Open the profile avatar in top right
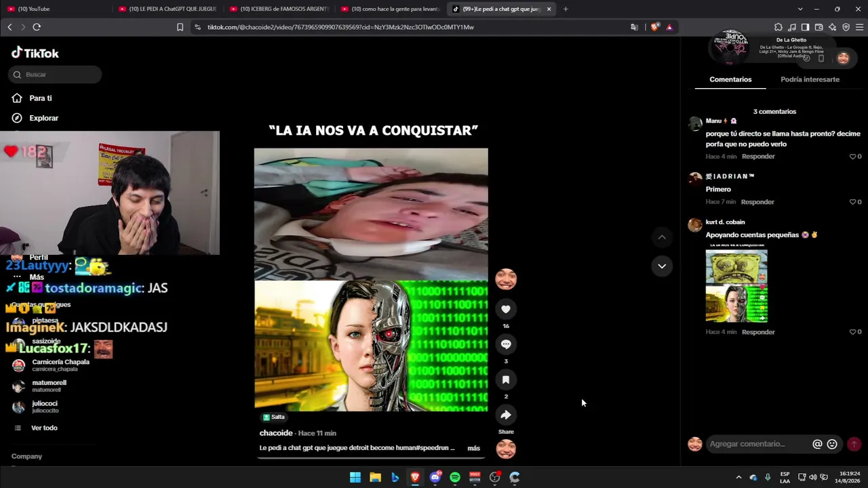This screenshot has height=488, width=868. (843, 58)
